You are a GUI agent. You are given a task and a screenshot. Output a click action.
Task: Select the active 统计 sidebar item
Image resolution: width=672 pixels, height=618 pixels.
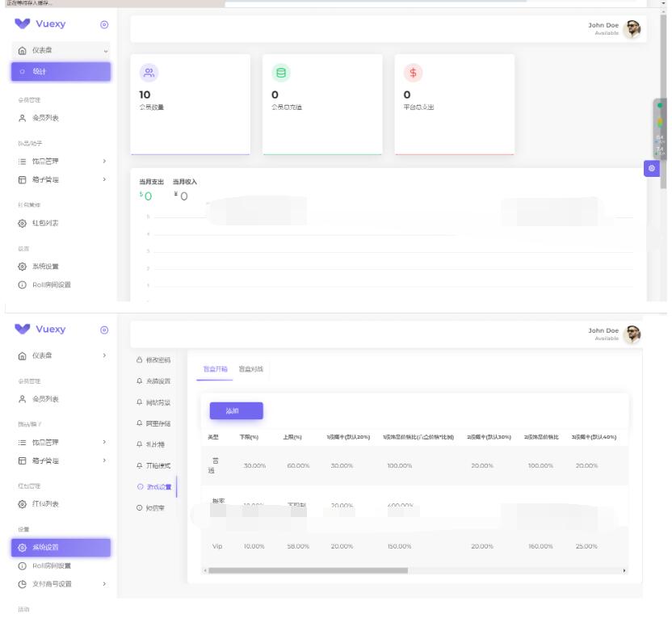click(61, 72)
